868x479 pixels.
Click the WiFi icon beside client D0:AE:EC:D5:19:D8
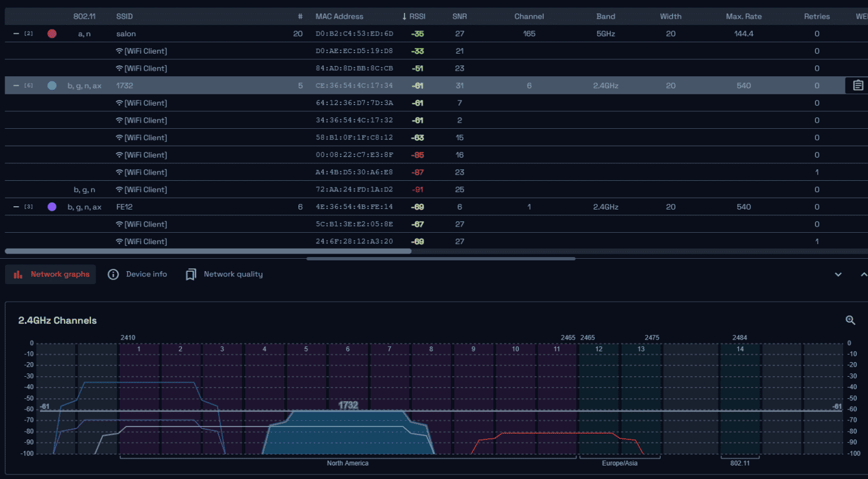(120, 51)
